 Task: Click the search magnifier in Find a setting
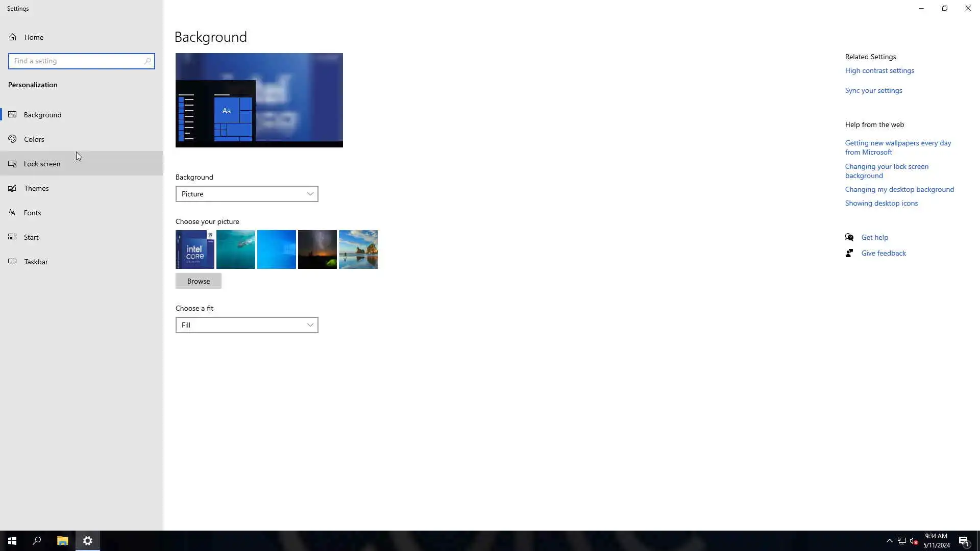(148, 61)
